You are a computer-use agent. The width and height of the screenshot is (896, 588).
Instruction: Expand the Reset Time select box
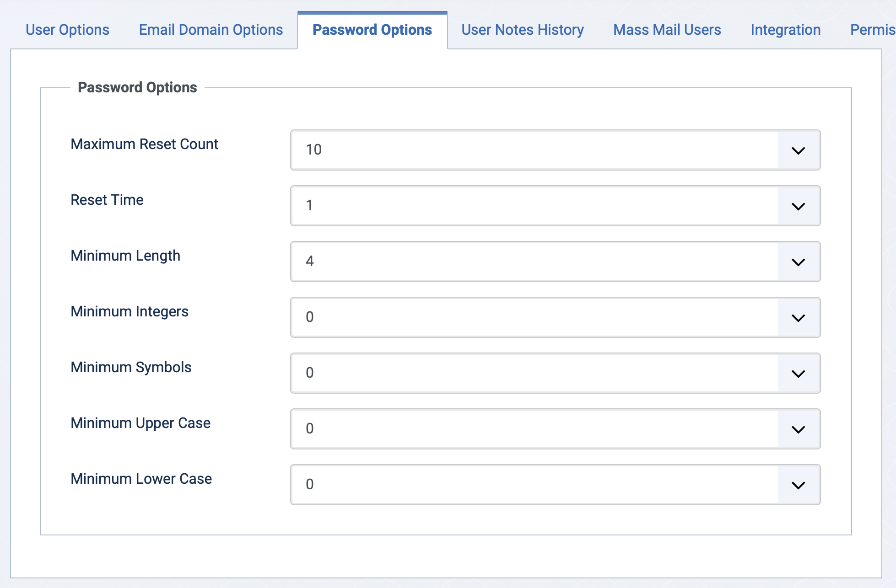[x=555, y=206]
